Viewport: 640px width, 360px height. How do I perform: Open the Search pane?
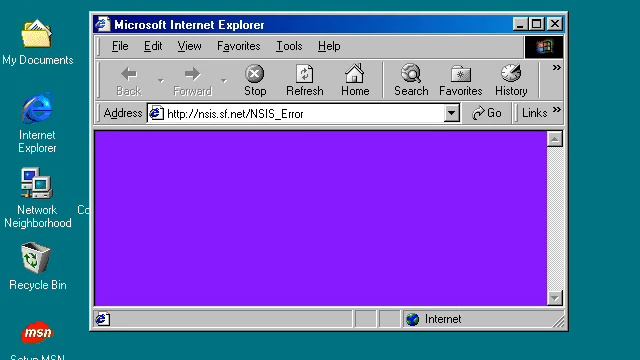coord(411,80)
